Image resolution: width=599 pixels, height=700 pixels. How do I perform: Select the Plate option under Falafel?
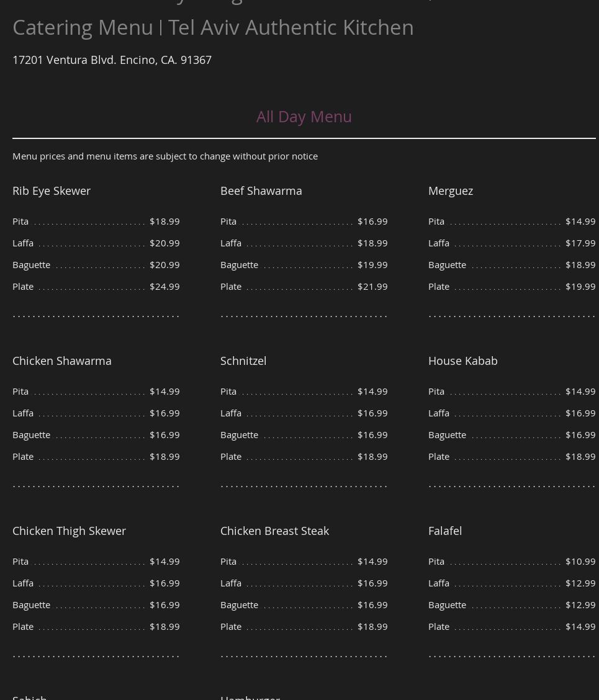(438, 626)
